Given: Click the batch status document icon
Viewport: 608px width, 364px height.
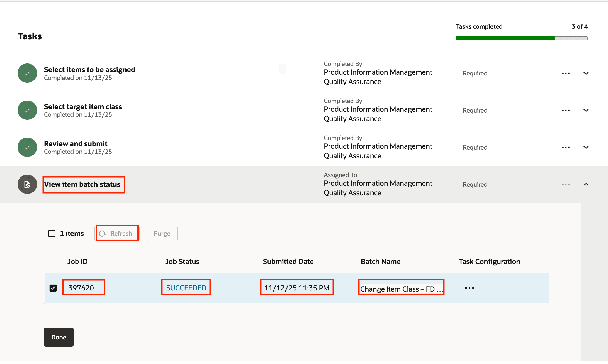Looking at the screenshot, I should pyautogui.click(x=27, y=184).
